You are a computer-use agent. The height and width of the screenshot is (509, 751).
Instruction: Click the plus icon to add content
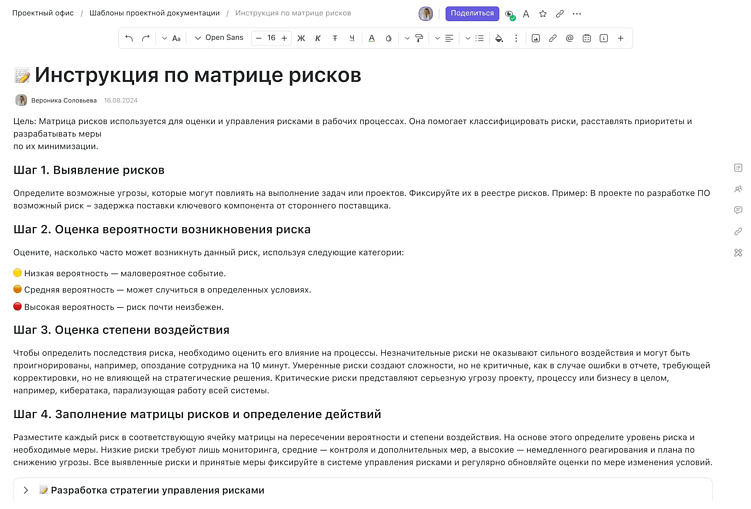tap(621, 38)
